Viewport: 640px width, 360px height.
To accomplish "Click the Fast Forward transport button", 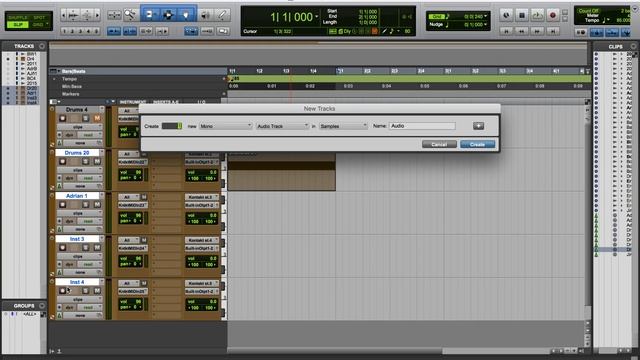I will pos(537,31).
